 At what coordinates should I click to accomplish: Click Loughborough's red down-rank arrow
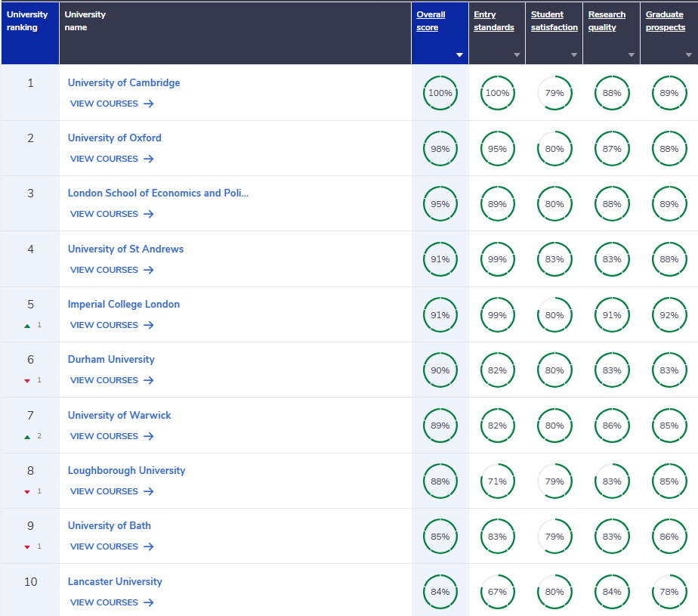(27, 492)
